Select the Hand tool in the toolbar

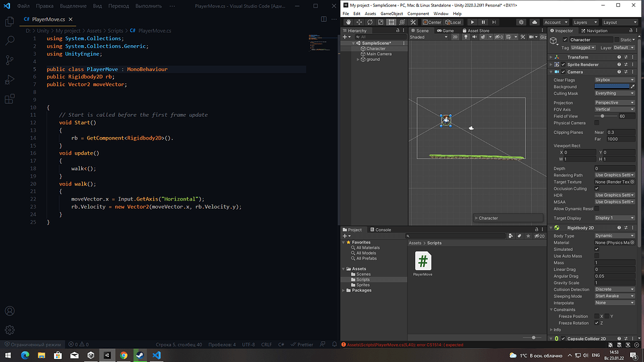point(348,21)
